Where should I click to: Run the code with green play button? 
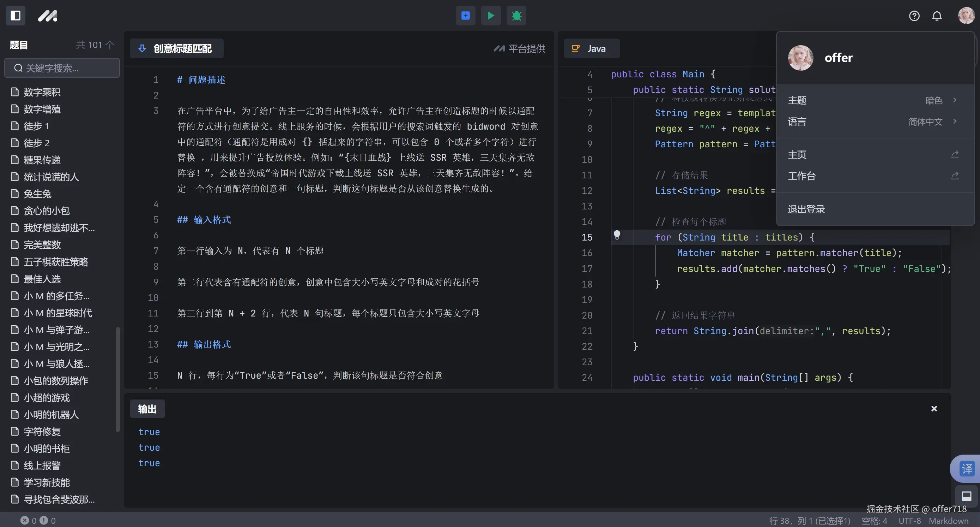[491, 16]
